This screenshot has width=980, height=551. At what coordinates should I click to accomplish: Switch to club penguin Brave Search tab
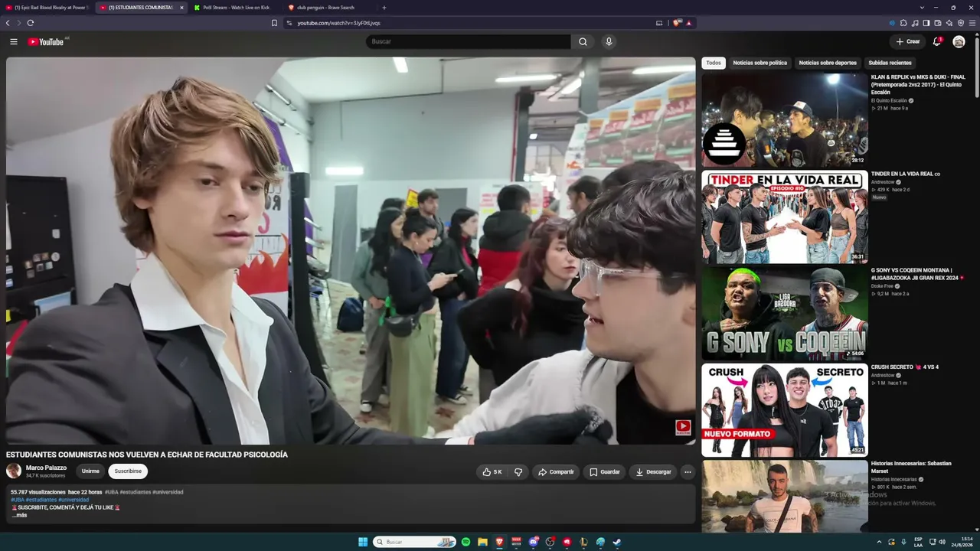pos(329,8)
